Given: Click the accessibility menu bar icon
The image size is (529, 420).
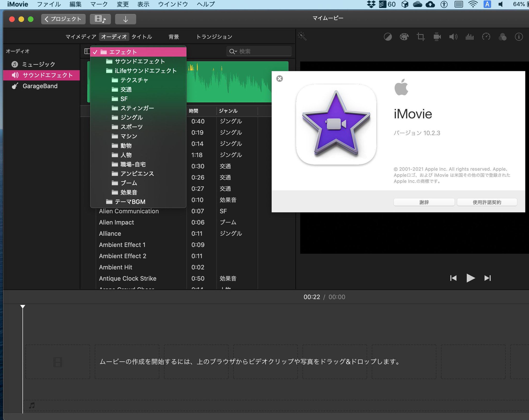Looking at the screenshot, I should click(x=444, y=4).
